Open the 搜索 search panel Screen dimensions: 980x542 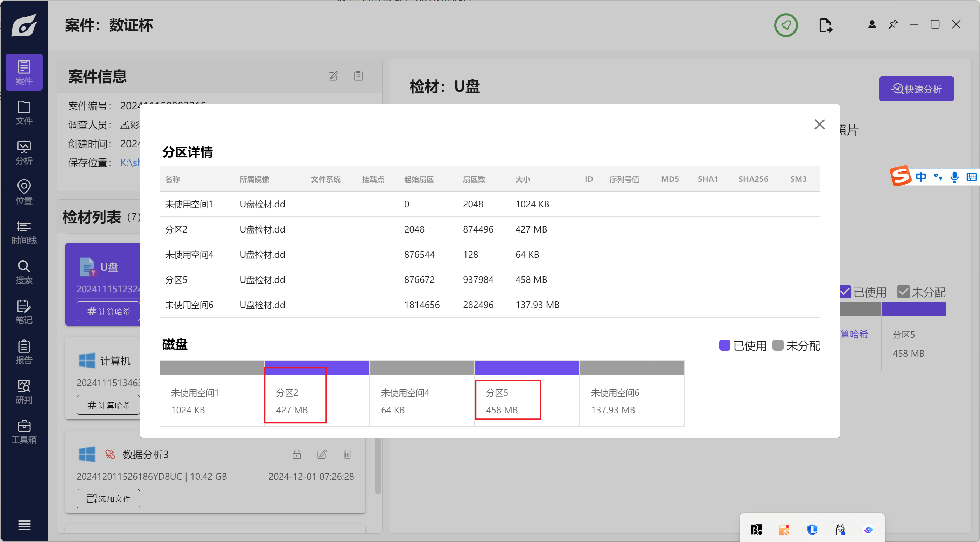click(24, 272)
